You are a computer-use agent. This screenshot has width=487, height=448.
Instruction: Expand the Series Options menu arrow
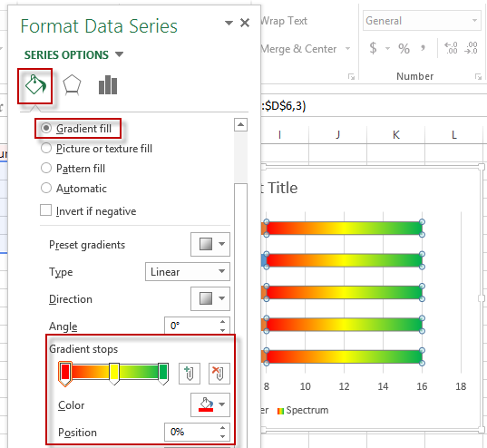119,54
